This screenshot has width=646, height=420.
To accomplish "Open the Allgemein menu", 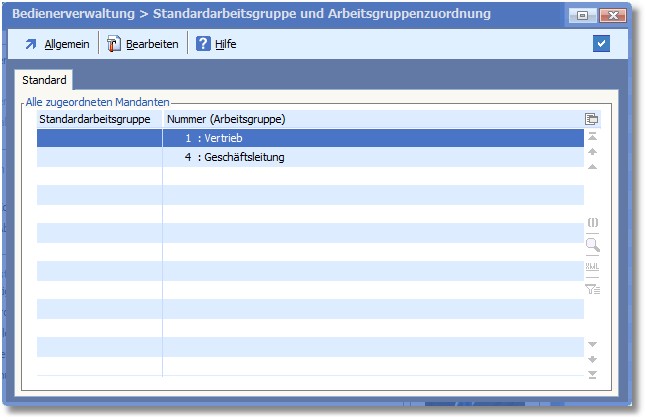I will 57,44.
